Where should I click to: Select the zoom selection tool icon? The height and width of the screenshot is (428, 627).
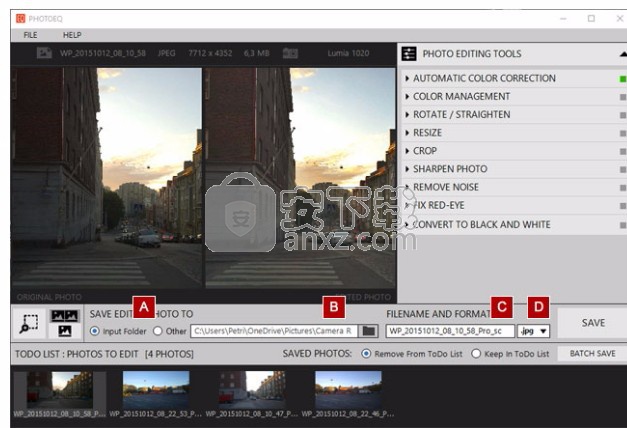[29, 324]
